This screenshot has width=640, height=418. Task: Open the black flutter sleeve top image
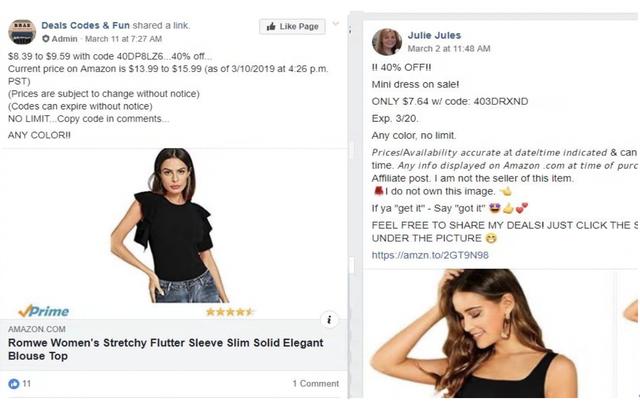pos(171,224)
